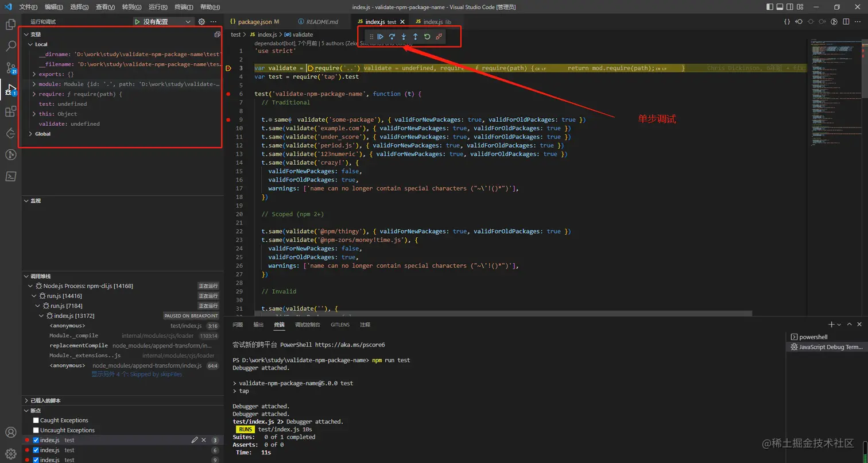This screenshot has width=868, height=463.
Task: Click the Skipped by skipFiles show-more link
Action: (137, 374)
